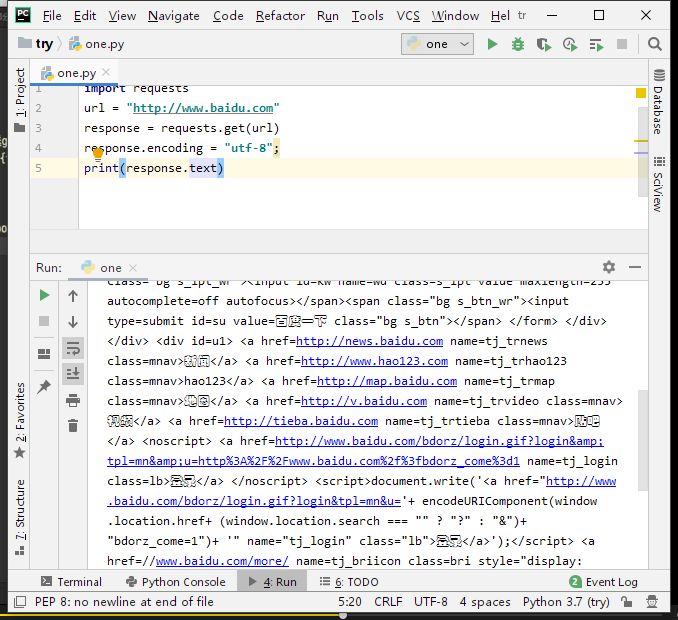Open the Tools menu
678x620 pixels.
click(368, 16)
